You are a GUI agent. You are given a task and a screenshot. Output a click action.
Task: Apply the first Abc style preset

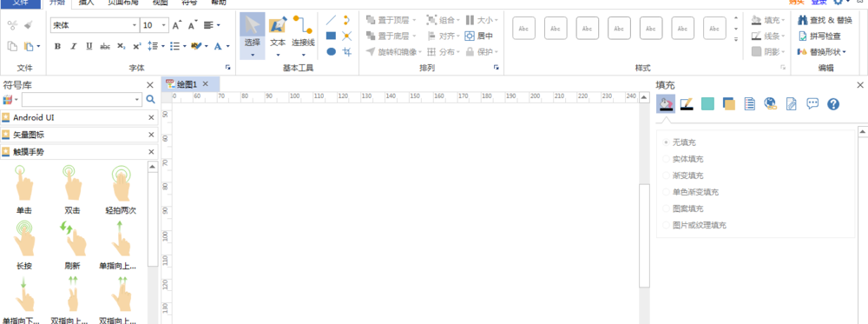click(523, 29)
